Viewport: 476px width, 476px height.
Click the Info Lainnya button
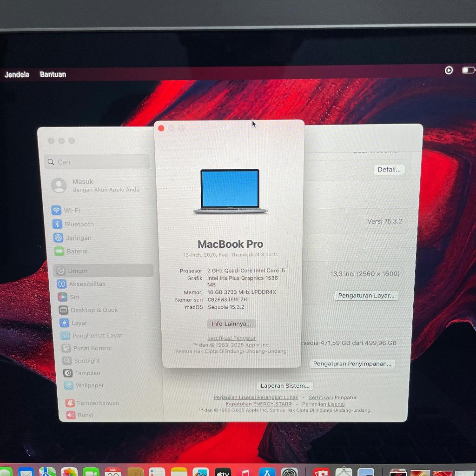point(231,324)
